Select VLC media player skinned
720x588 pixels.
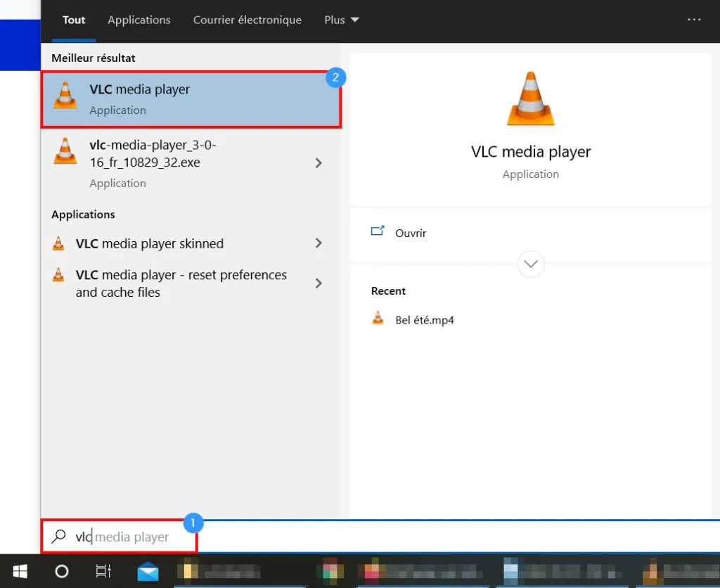(x=191, y=243)
